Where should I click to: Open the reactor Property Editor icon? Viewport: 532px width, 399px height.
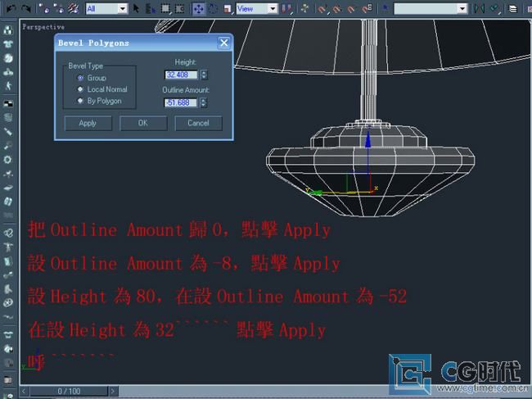pyautogui.click(x=8, y=380)
